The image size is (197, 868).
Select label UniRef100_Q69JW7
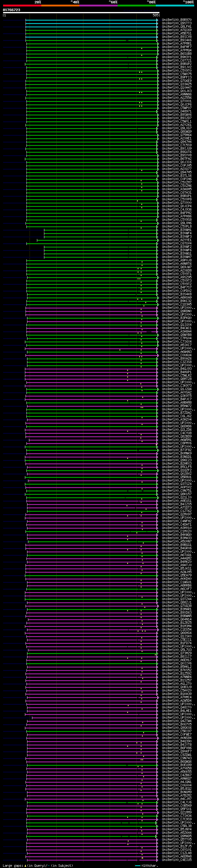click(176, 267)
